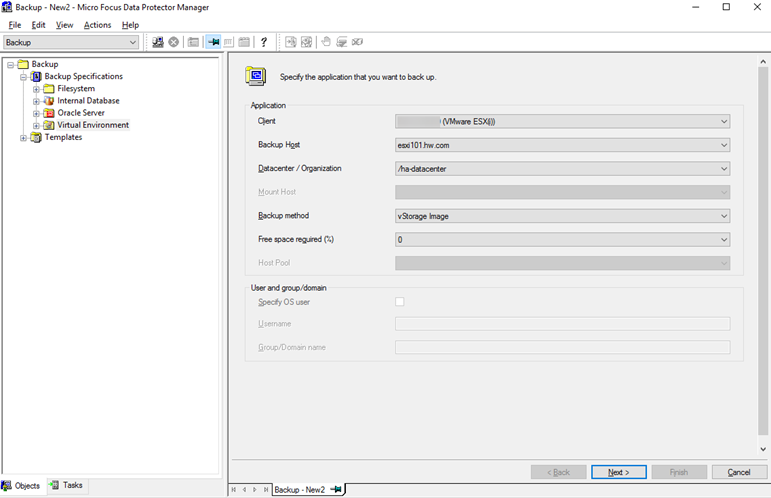Click the scroll down arrow of wizard pane

pyautogui.click(x=763, y=449)
